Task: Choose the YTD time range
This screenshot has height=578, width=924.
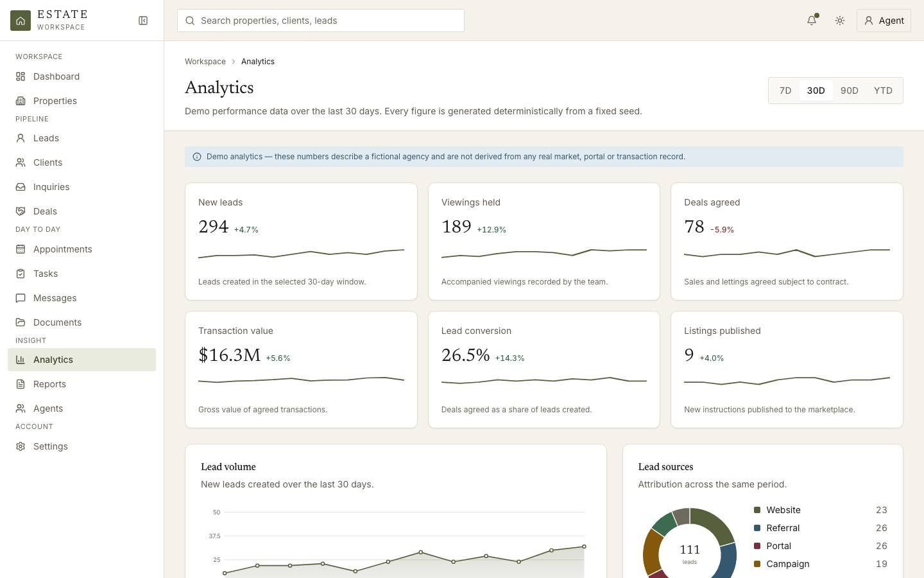Action: point(883,91)
